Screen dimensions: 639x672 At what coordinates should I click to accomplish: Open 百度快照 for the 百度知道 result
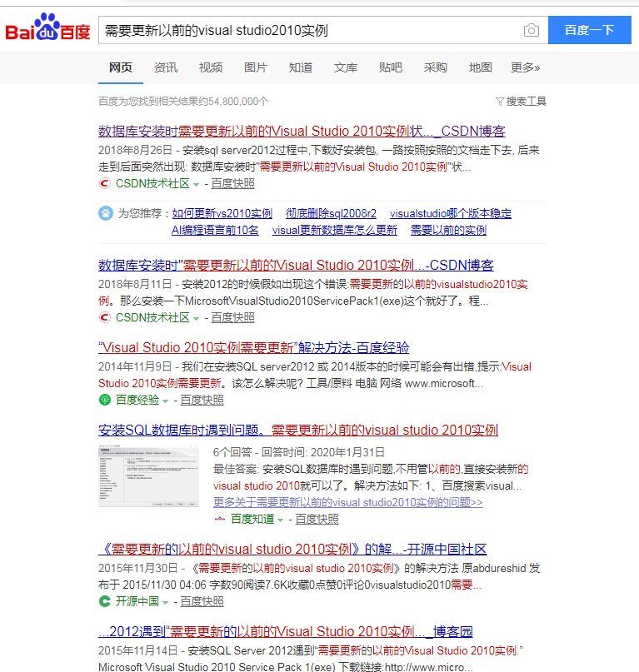tap(317, 519)
